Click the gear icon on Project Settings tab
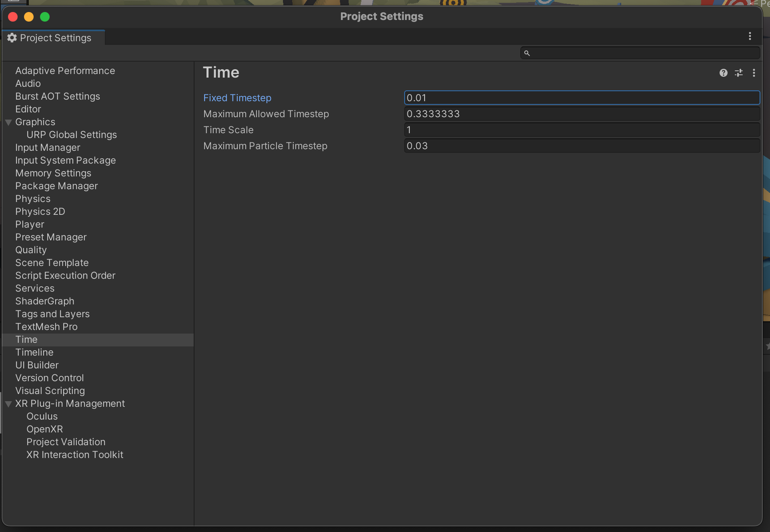Image resolution: width=770 pixels, height=532 pixels. tap(12, 38)
